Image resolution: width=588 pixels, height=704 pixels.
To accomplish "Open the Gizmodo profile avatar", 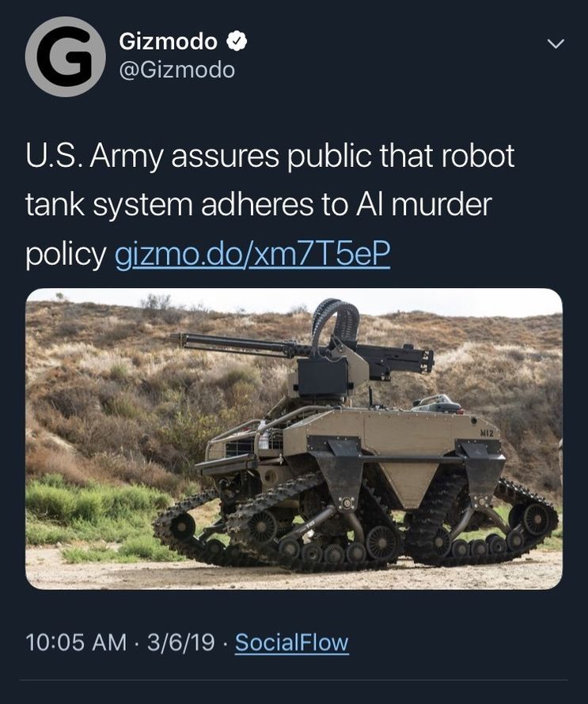I will (66, 57).
